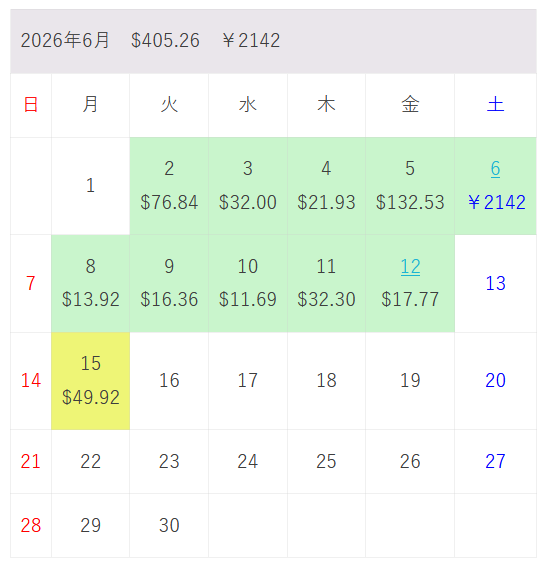Select red Sunday date 28
The height and width of the screenshot is (571, 549).
pos(31,525)
